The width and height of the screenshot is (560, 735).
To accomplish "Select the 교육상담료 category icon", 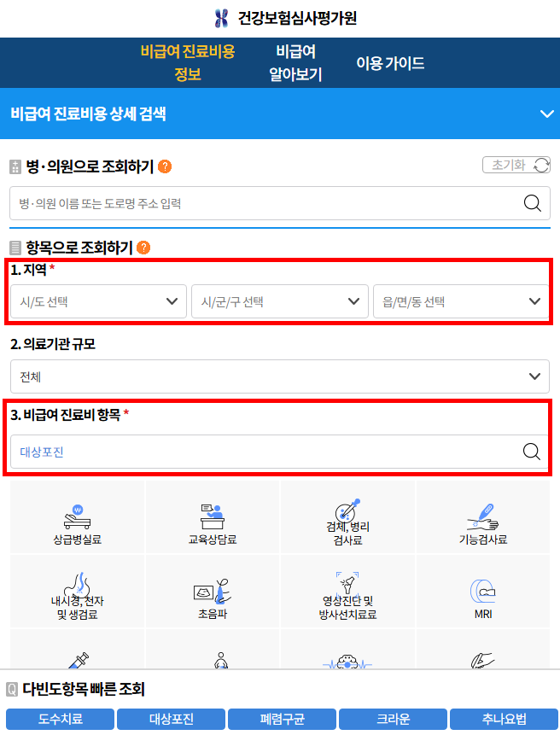I will pyautogui.click(x=213, y=517).
